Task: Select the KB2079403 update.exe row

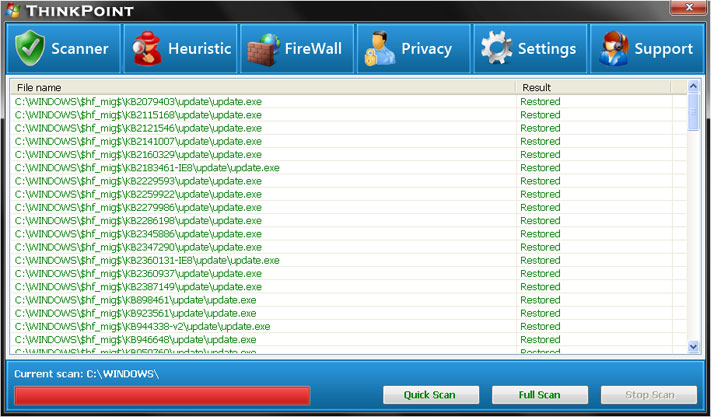Action: pyautogui.click(x=138, y=102)
